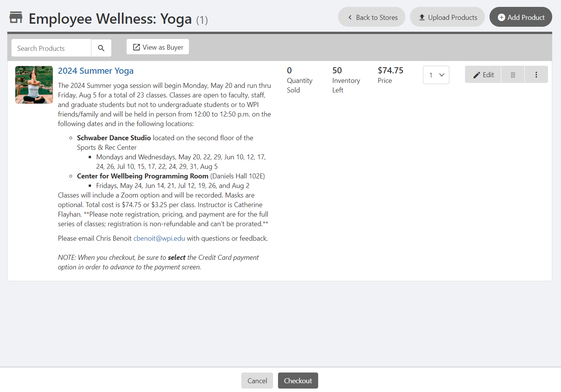Open the 2024 Summer Yoga product link
561x392 pixels.
[x=96, y=71]
